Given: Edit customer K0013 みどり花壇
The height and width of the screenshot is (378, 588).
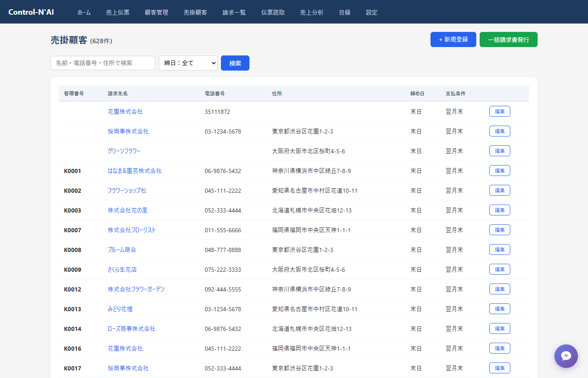Looking at the screenshot, I should coord(500,309).
